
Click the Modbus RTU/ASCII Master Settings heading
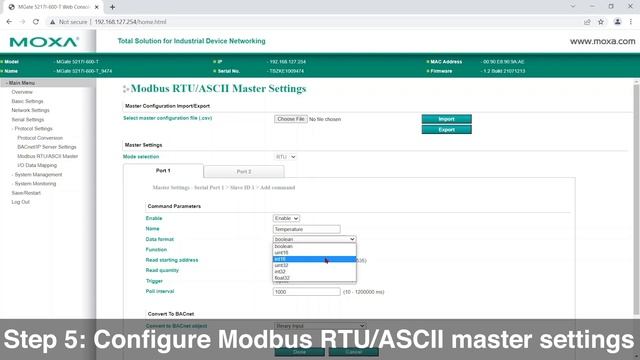[218, 89]
